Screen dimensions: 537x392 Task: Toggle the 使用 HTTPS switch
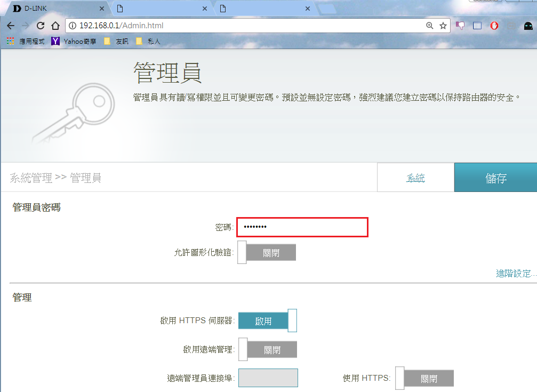click(x=424, y=379)
